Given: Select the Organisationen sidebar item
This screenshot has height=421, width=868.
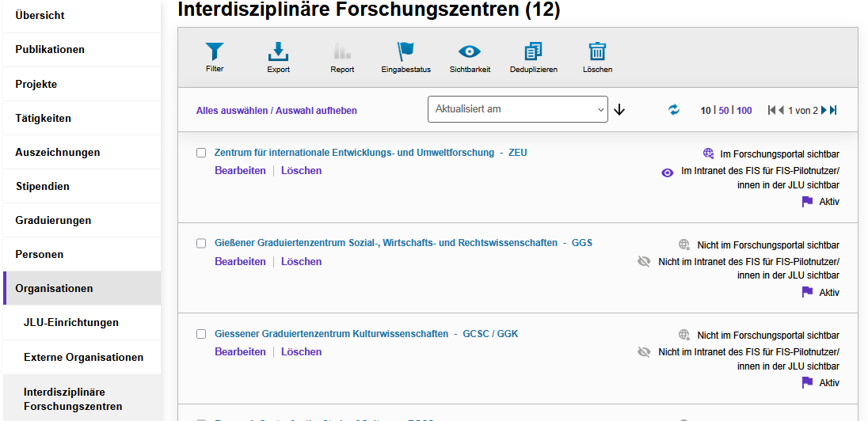Looking at the screenshot, I should 82,288.
